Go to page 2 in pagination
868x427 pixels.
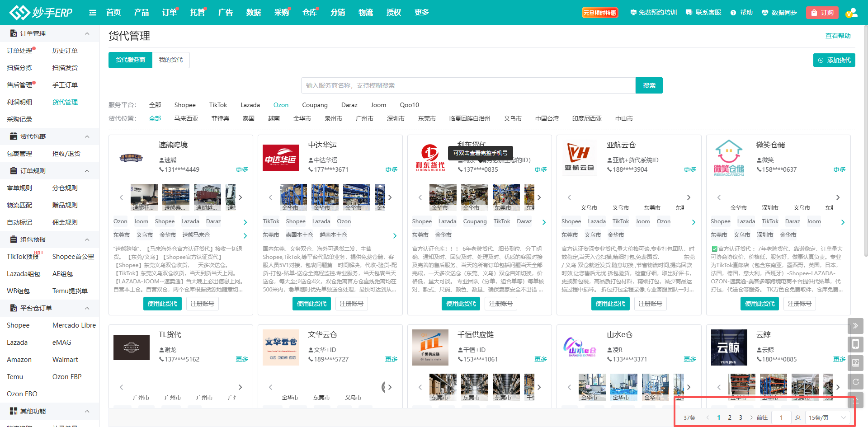730,418
